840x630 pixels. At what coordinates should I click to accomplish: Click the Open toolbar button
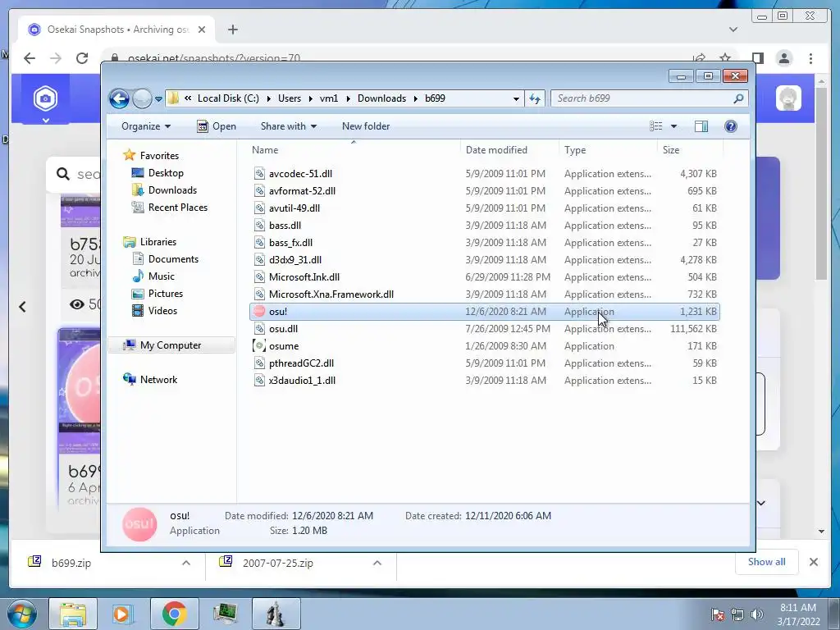[x=217, y=126]
